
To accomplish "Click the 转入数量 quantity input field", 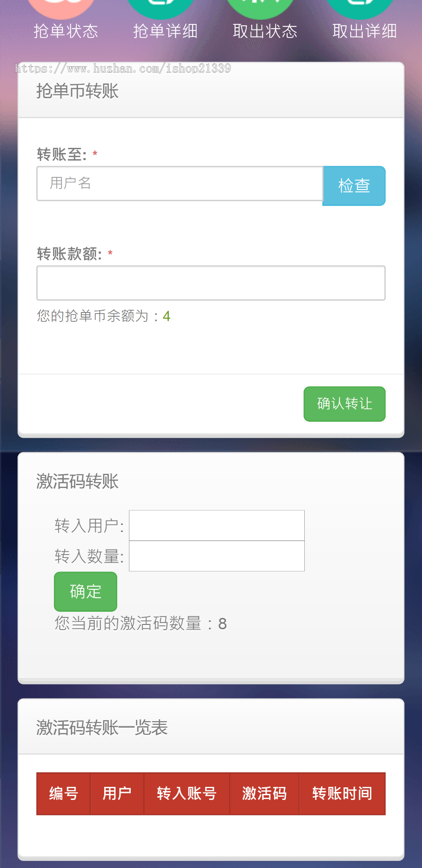I will pos(216,556).
